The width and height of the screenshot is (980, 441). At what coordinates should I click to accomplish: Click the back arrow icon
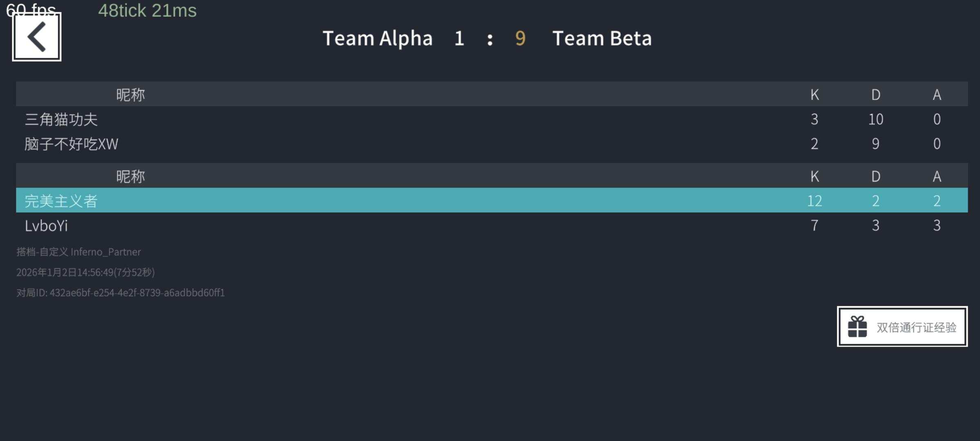tap(37, 37)
